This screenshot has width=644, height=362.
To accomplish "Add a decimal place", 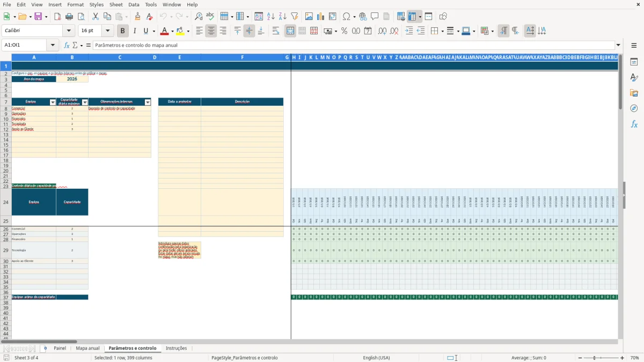I will click(x=382, y=31).
